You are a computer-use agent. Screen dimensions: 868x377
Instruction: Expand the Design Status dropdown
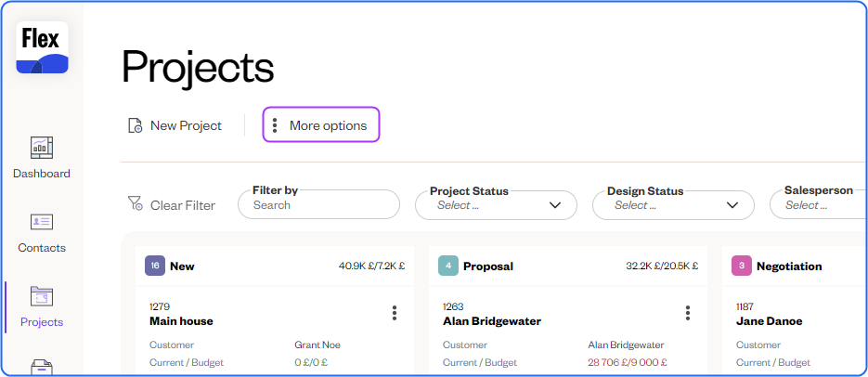(673, 205)
